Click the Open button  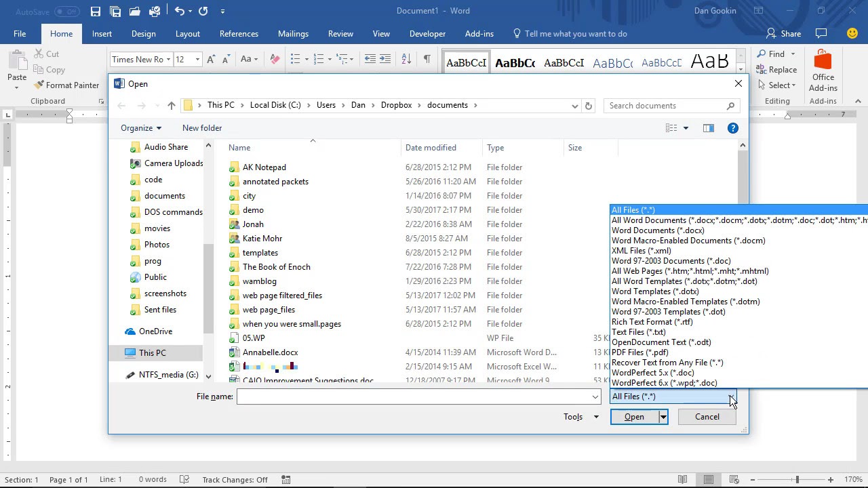coord(634,417)
